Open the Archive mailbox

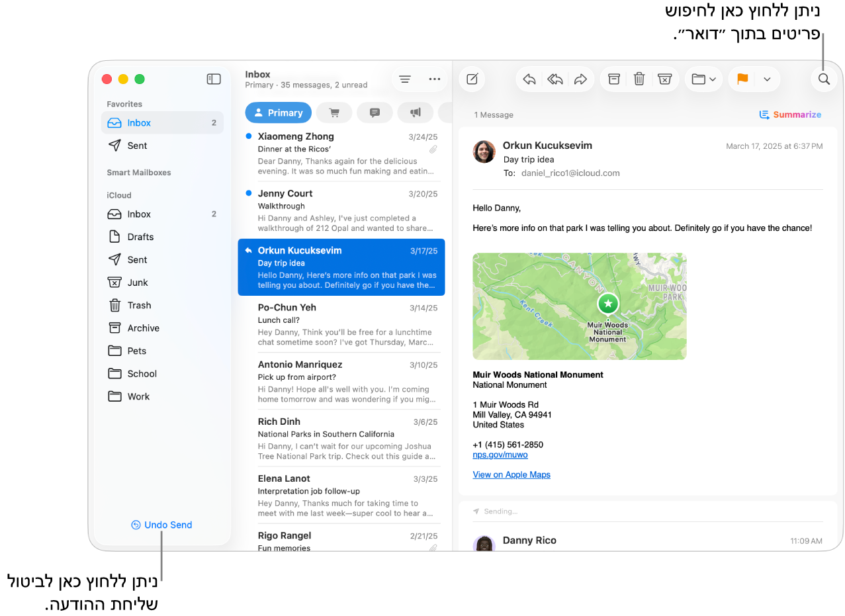162,328
